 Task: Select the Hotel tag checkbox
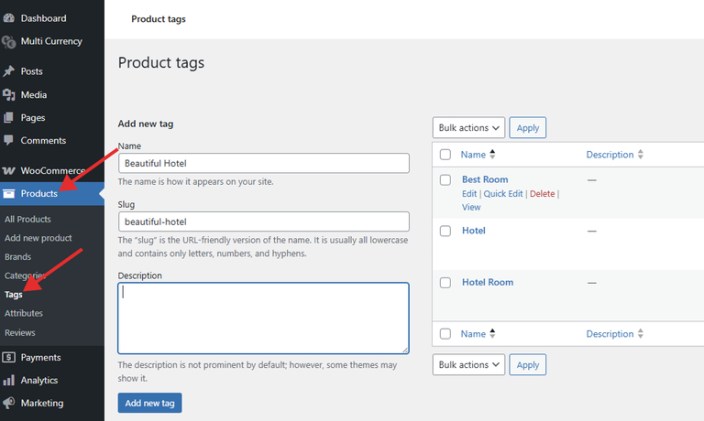[x=445, y=231]
